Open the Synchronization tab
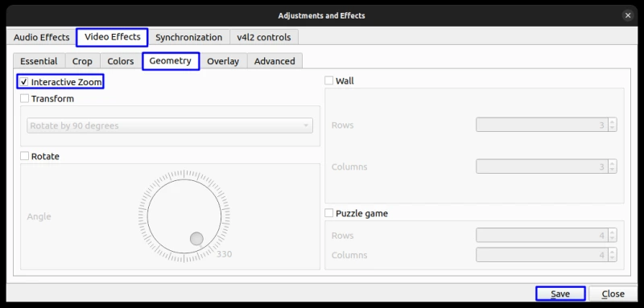The width and height of the screenshot is (644, 308). [188, 37]
